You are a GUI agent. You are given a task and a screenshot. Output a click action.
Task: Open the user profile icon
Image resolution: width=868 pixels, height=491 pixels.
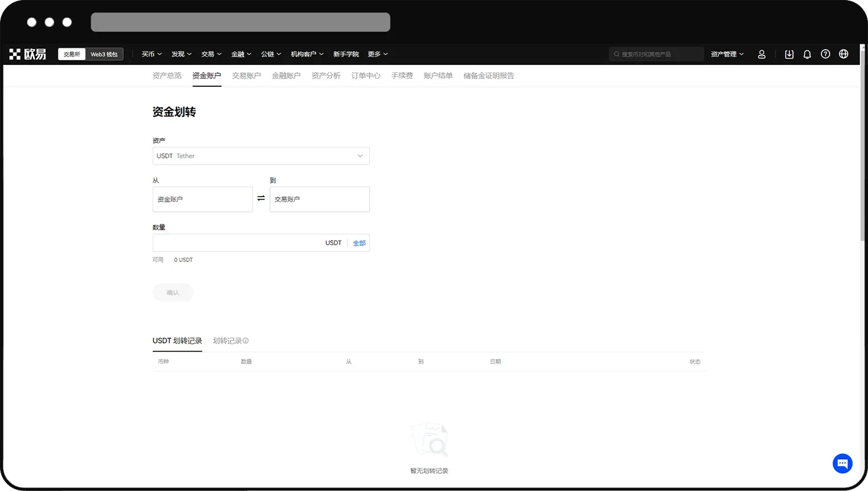click(761, 54)
